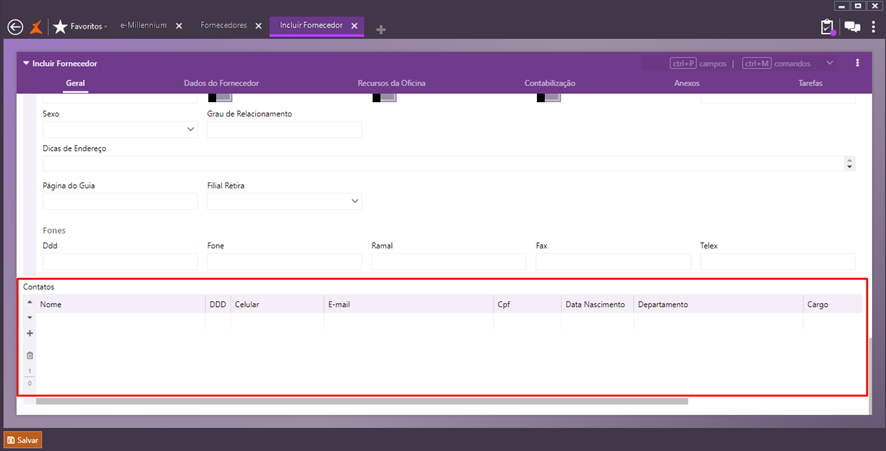Screen dimensions: 886x451
Task: Open the Contabilização tab
Action: point(550,83)
